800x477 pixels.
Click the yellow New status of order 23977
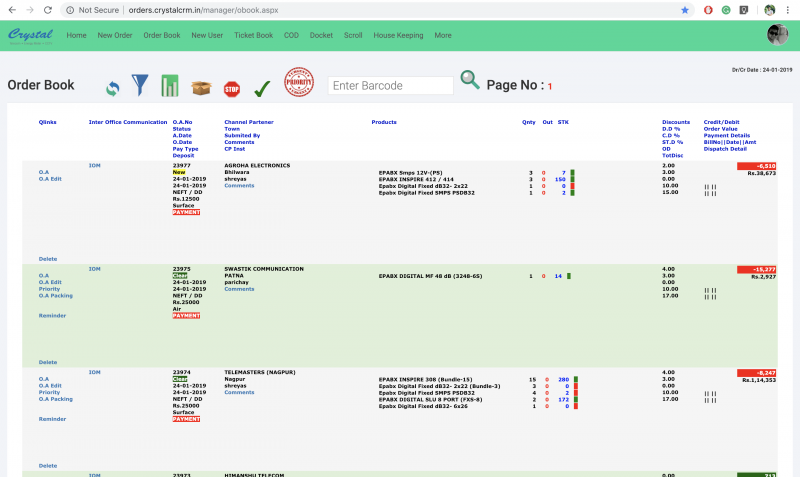click(179, 172)
